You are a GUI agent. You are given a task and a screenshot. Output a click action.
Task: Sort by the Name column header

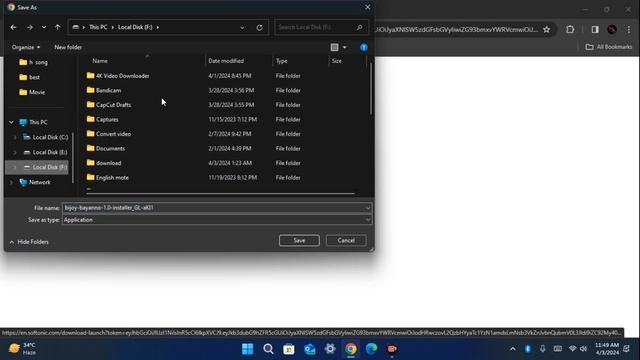[x=100, y=61]
